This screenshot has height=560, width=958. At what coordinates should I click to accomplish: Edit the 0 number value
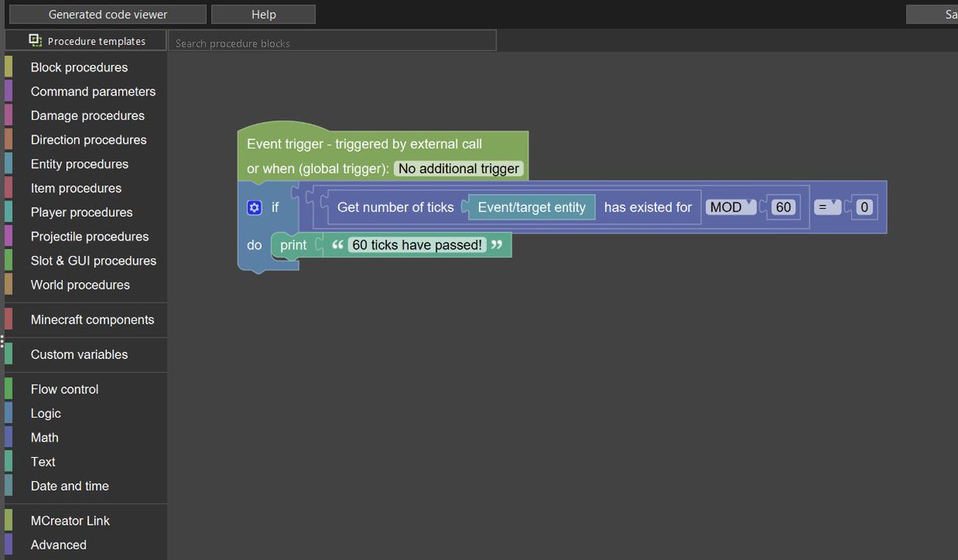(x=864, y=207)
